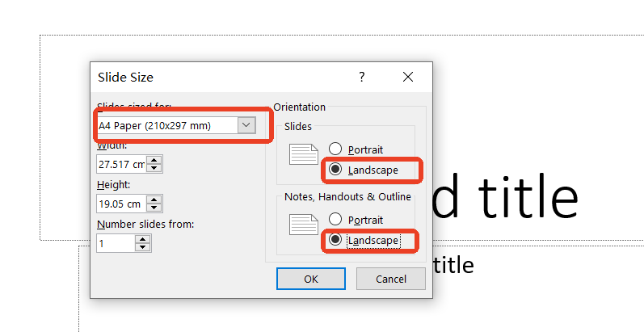Click the 'Number slides from' field
Image resolution: width=644 pixels, height=332 pixels.
tap(115, 243)
